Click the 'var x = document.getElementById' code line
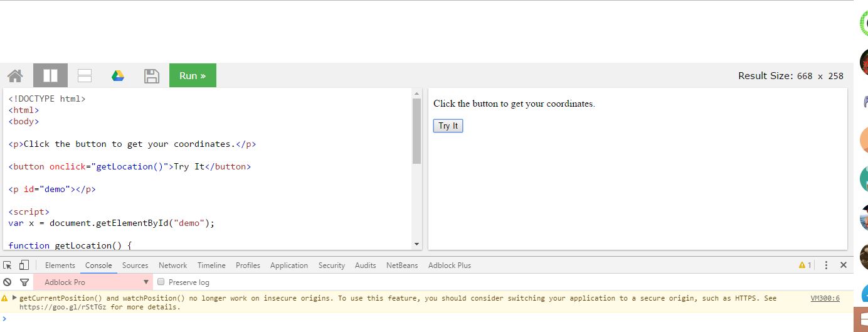The width and height of the screenshot is (868, 332). (112, 223)
